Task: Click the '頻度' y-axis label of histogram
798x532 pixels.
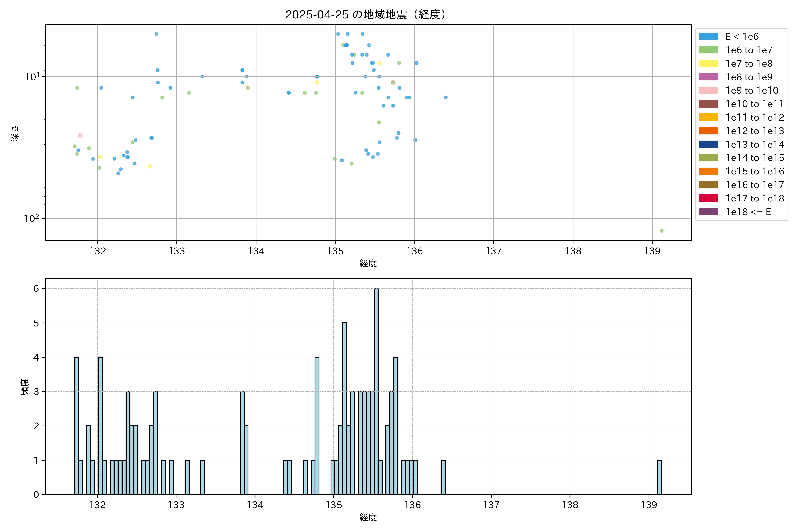Action: 24,387
